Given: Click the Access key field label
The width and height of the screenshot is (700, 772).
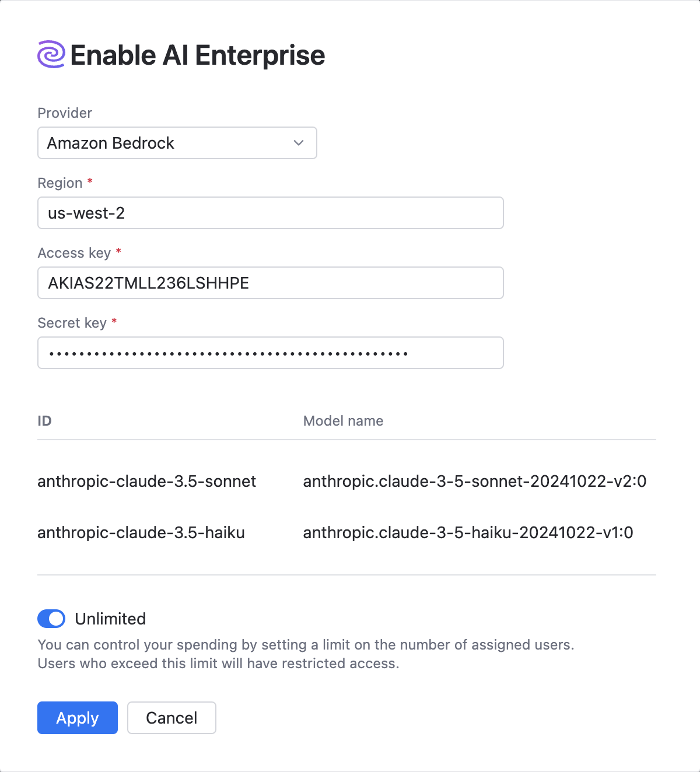Looking at the screenshot, I should pos(74,253).
